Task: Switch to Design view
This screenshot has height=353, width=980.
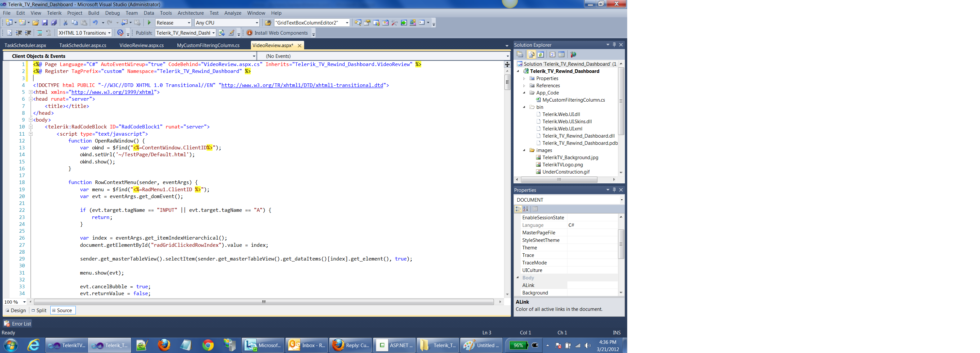Action: click(16, 311)
